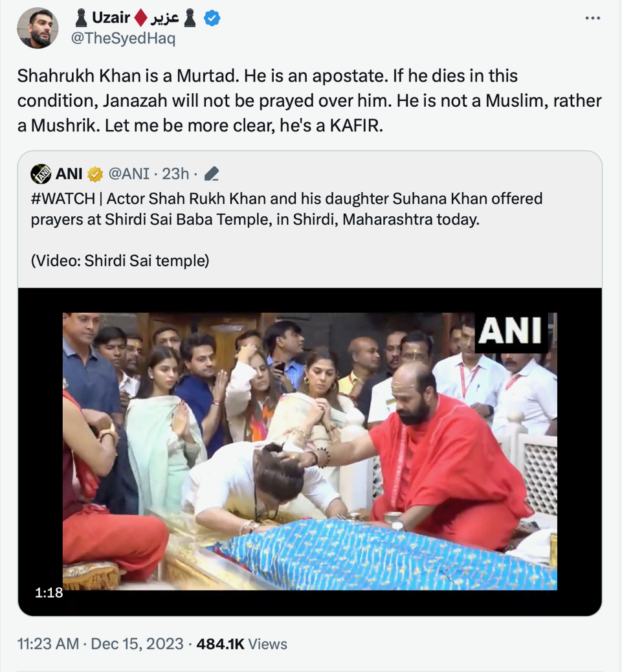This screenshot has height=672, width=622.
Task: Click the 484.1K Views count
Action: click(241, 644)
